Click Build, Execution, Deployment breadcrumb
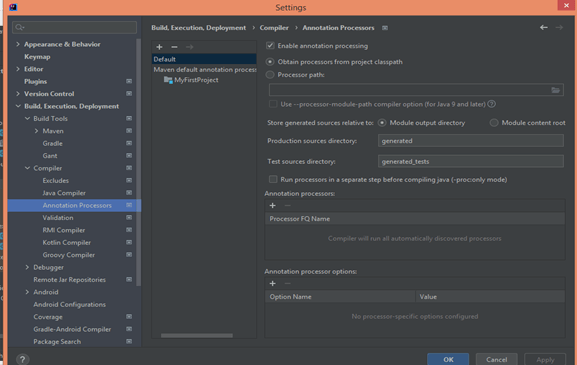 pos(198,28)
